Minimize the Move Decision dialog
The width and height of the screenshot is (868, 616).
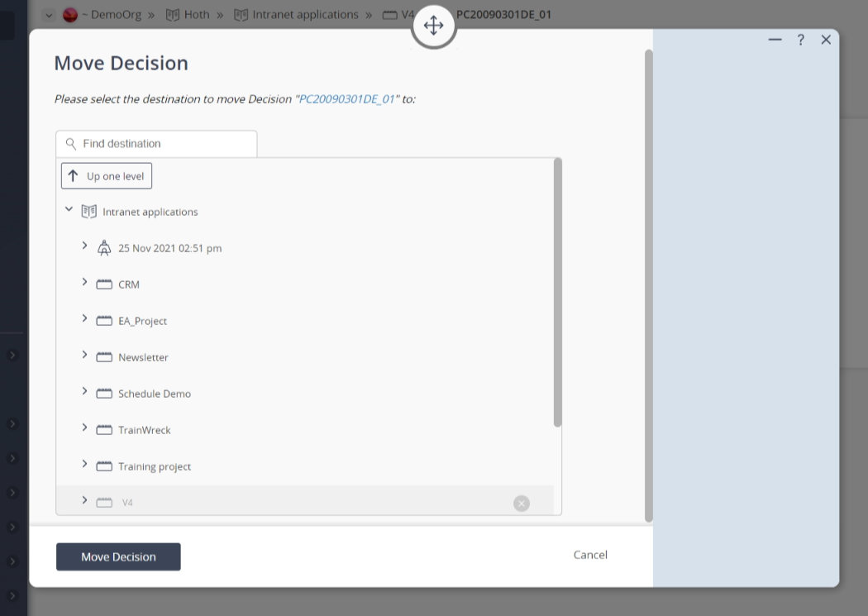click(x=775, y=40)
